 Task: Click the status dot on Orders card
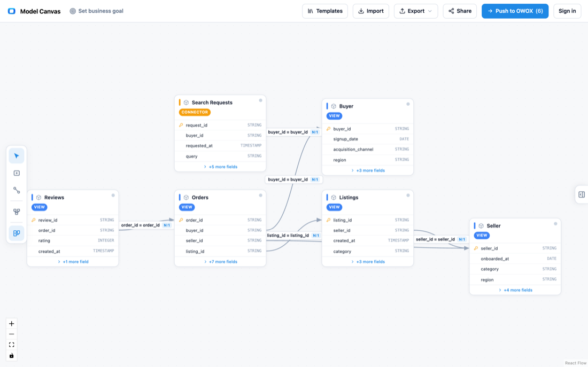pyautogui.click(x=261, y=196)
